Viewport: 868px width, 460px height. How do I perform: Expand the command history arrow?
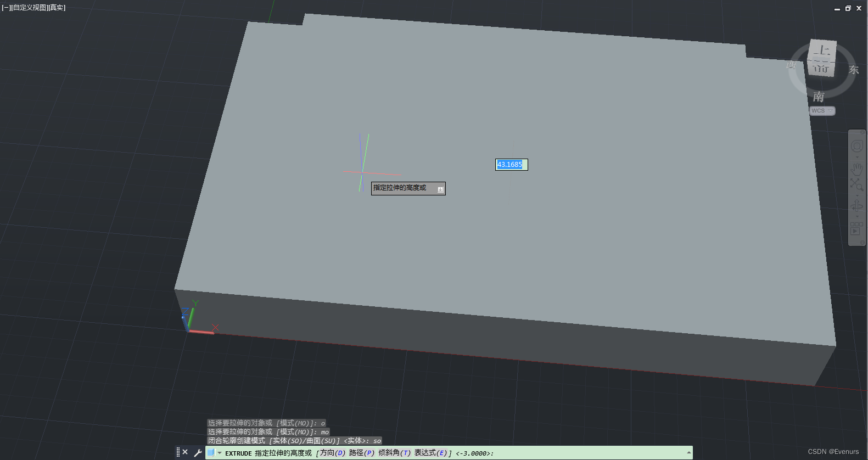pyautogui.click(x=688, y=453)
